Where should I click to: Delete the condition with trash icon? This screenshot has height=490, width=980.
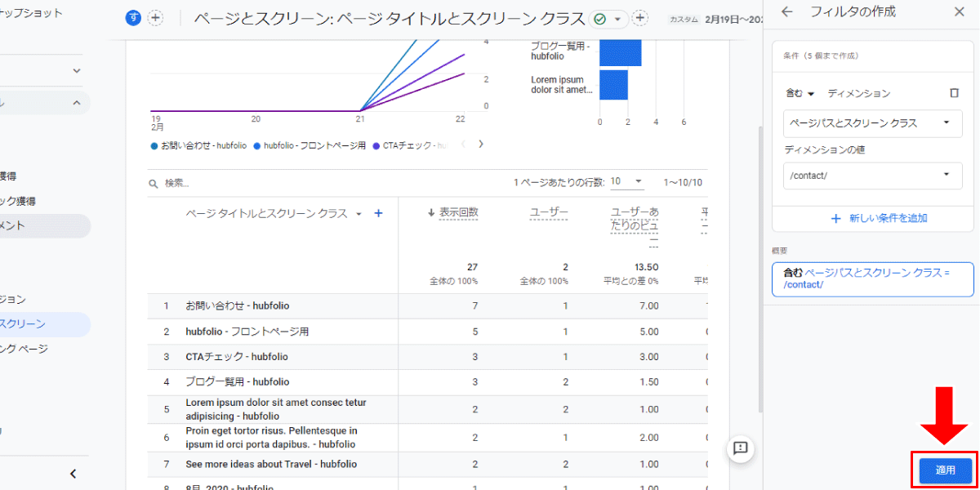[954, 93]
